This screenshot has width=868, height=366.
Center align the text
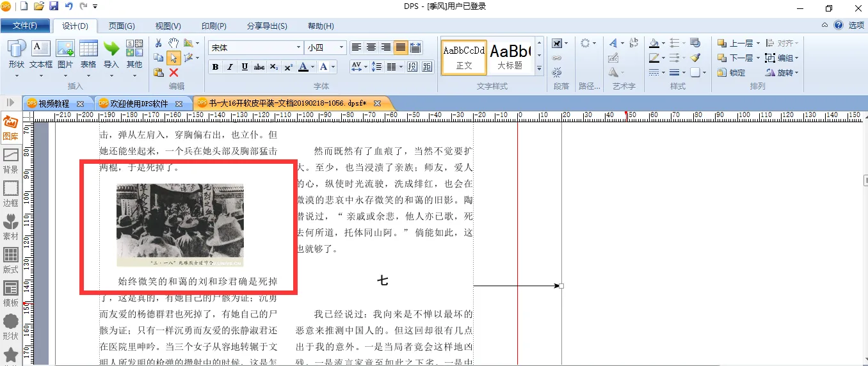371,47
